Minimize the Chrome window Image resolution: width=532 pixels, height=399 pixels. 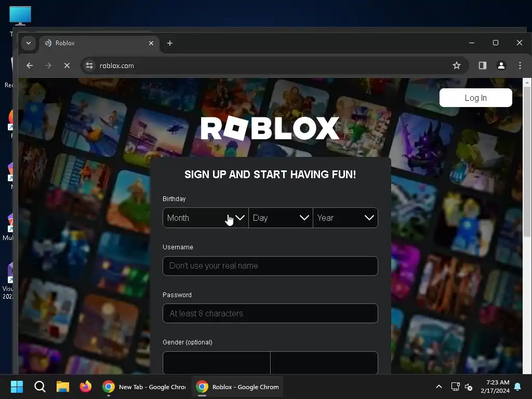click(472, 43)
